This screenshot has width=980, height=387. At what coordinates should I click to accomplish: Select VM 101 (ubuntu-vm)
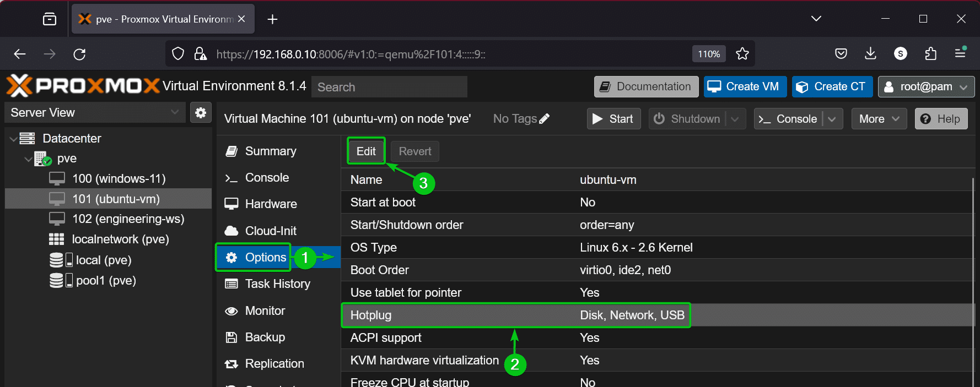tap(108, 199)
